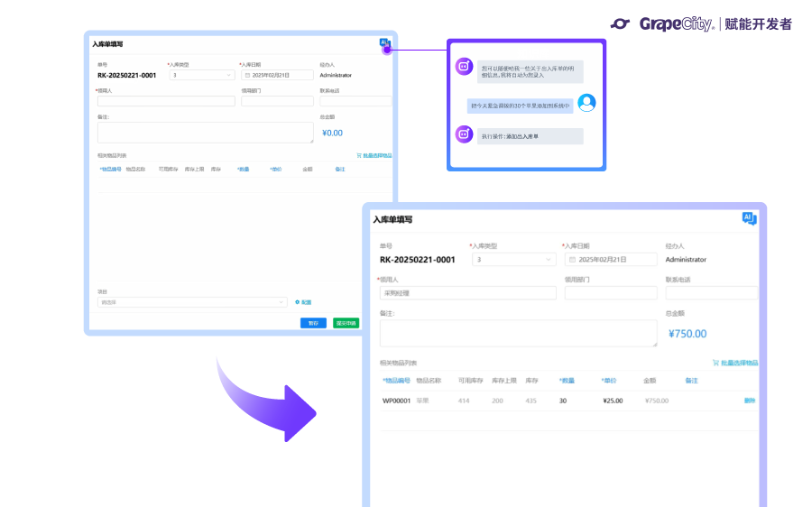Click the large blue ¥750.00 total
The image size is (812, 507).
(687, 334)
